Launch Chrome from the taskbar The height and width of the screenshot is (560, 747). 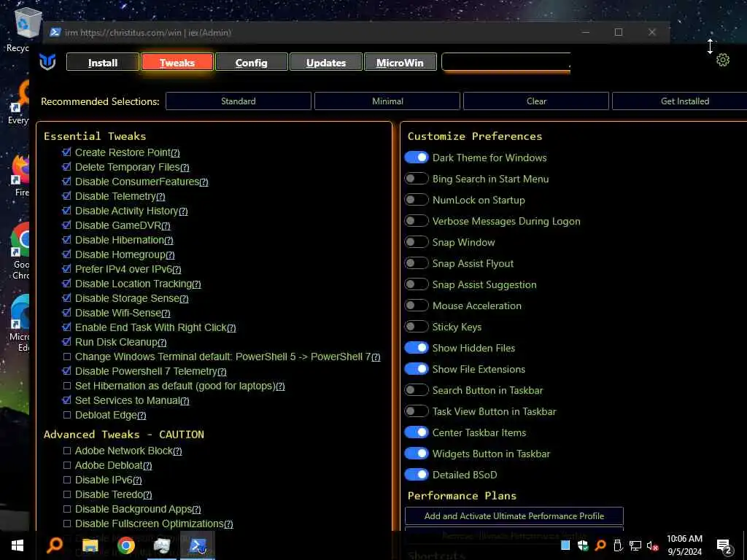125,545
